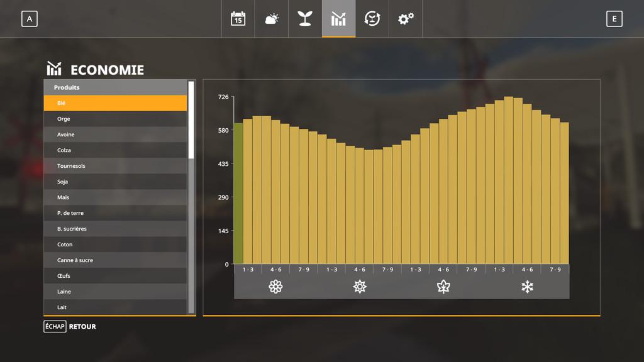Select Orge in the products list

pyautogui.click(x=115, y=119)
